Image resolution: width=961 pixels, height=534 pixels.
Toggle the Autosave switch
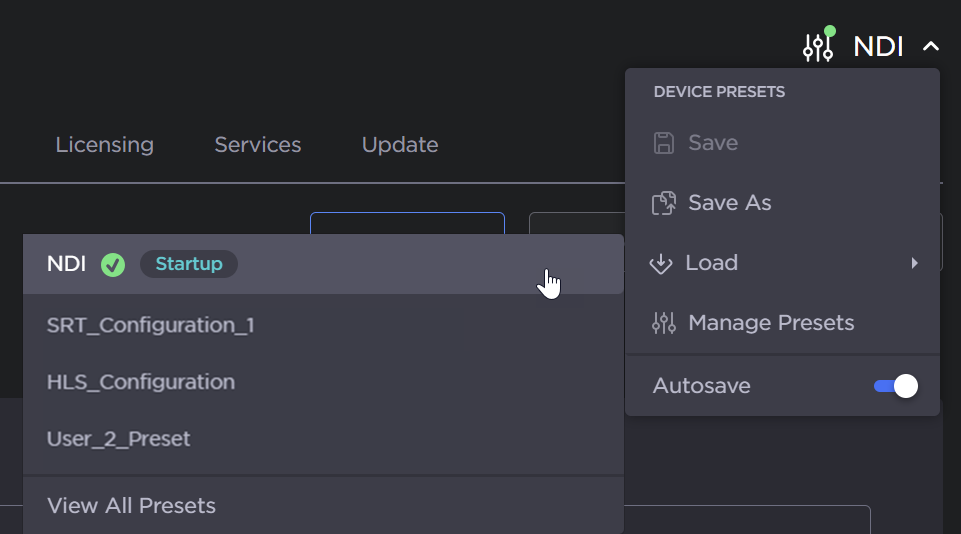coord(895,386)
